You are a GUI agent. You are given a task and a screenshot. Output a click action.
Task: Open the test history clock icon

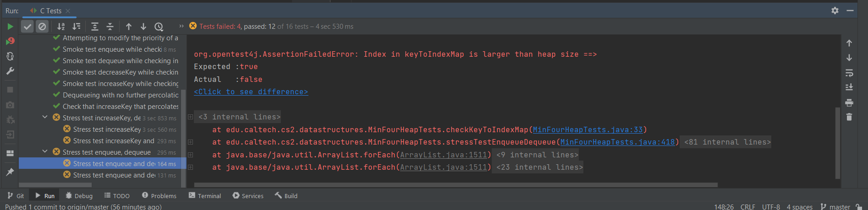click(x=159, y=27)
